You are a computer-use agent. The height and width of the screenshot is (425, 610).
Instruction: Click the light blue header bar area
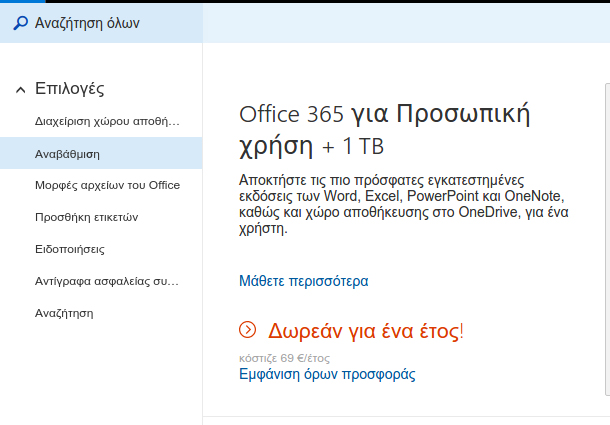tap(406, 23)
